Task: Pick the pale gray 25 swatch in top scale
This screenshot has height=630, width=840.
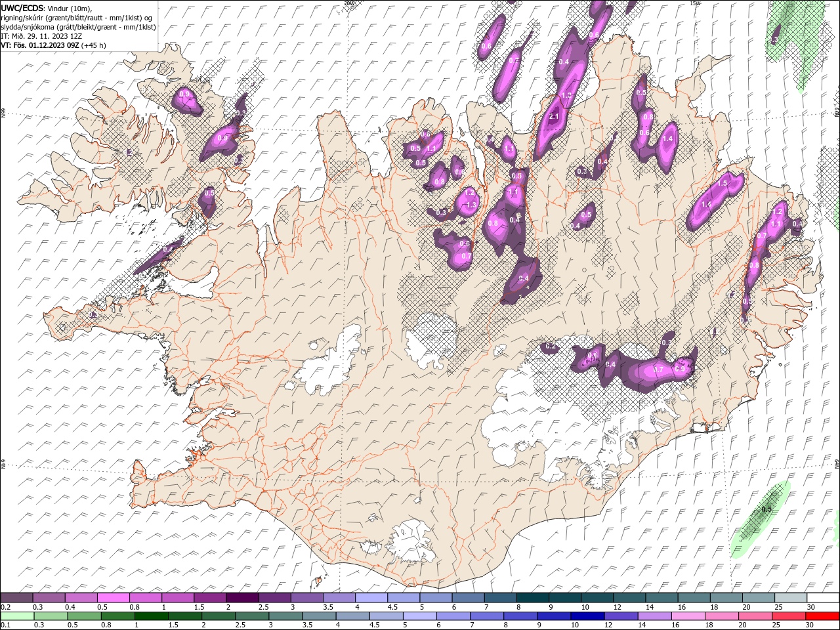Action: (791, 597)
